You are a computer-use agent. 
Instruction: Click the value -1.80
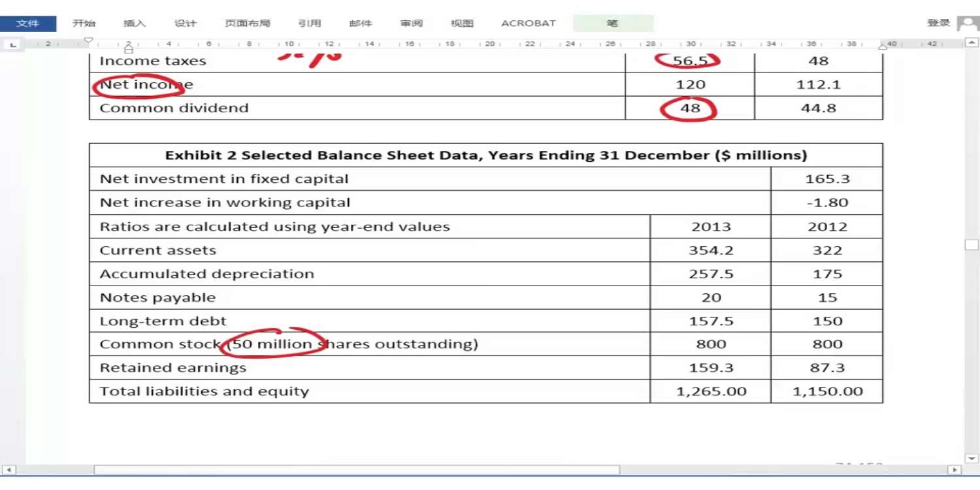[x=828, y=203]
